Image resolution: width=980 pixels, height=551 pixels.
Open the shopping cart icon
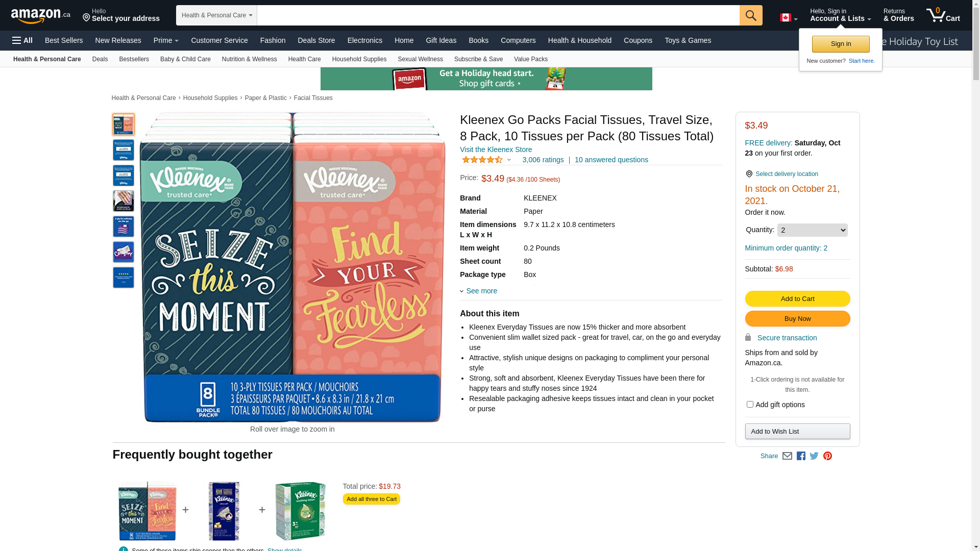[x=943, y=15]
